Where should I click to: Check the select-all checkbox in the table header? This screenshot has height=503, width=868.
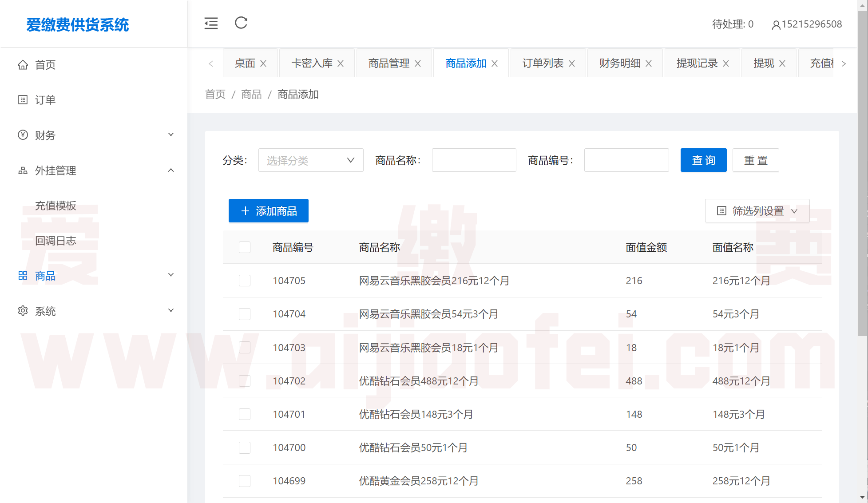pos(245,247)
